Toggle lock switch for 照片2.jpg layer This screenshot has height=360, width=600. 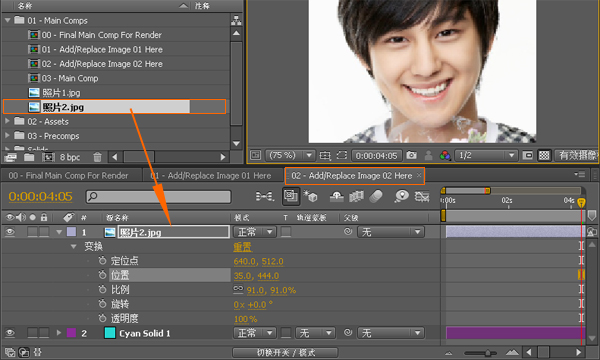pyautogui.click(x=44, y=232)
